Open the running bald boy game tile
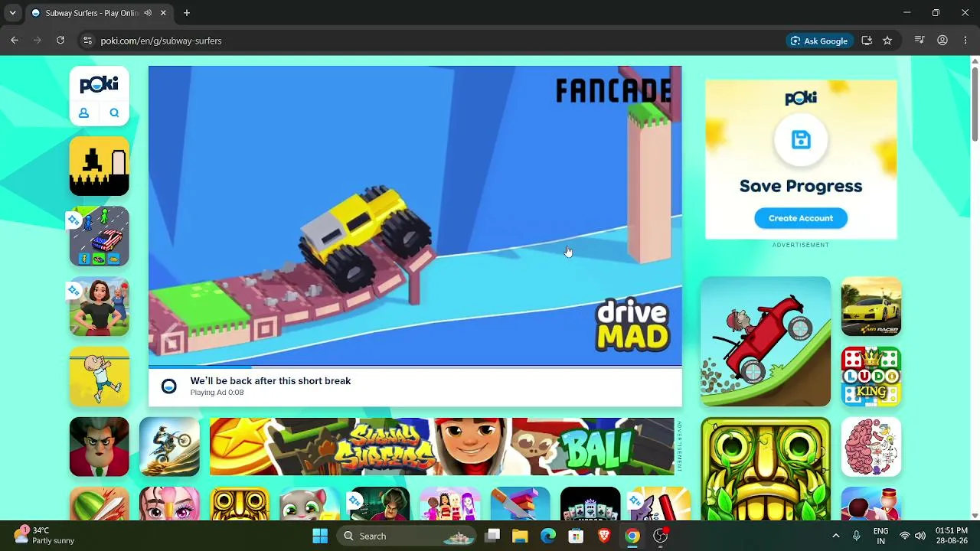 100,377
